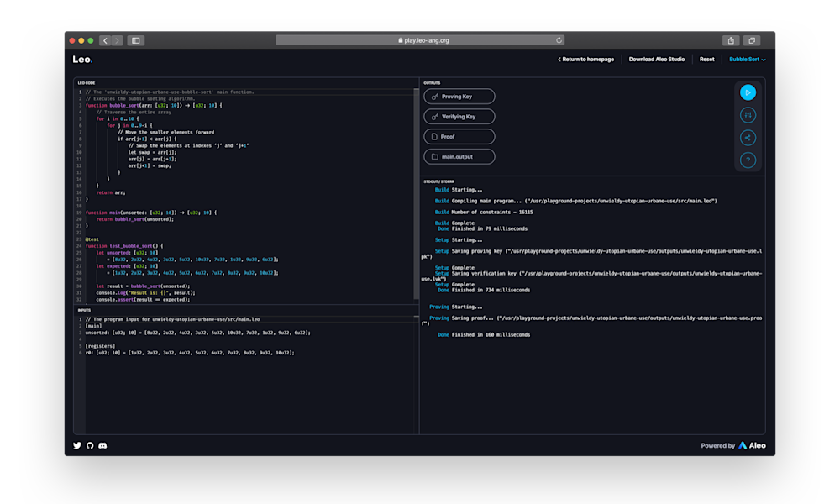Click the share icon in side toolbar
The width and height of the screenshot is (840, 504).
tap(748, 138)
